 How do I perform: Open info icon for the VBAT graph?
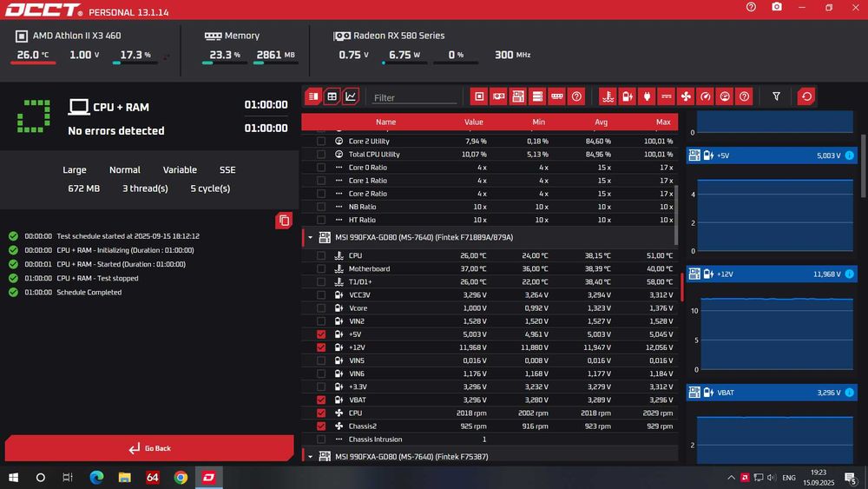pos(849,393)
